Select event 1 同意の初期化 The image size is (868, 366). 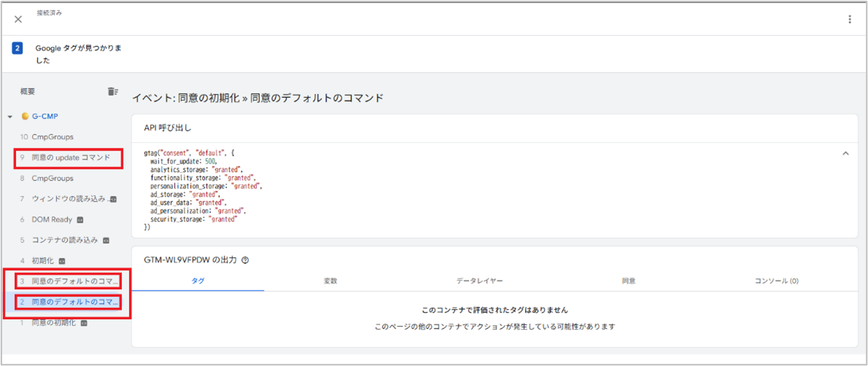[x=54, y=322]
